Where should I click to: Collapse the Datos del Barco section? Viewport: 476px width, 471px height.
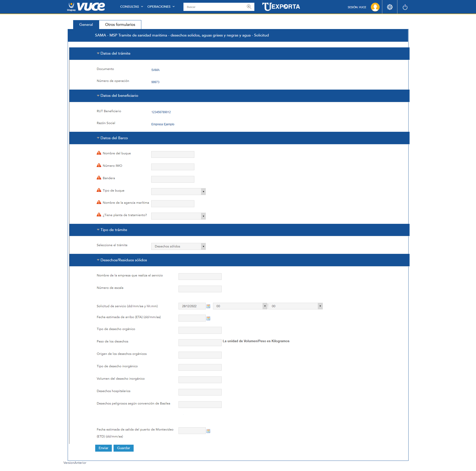[x=98, y=138]
